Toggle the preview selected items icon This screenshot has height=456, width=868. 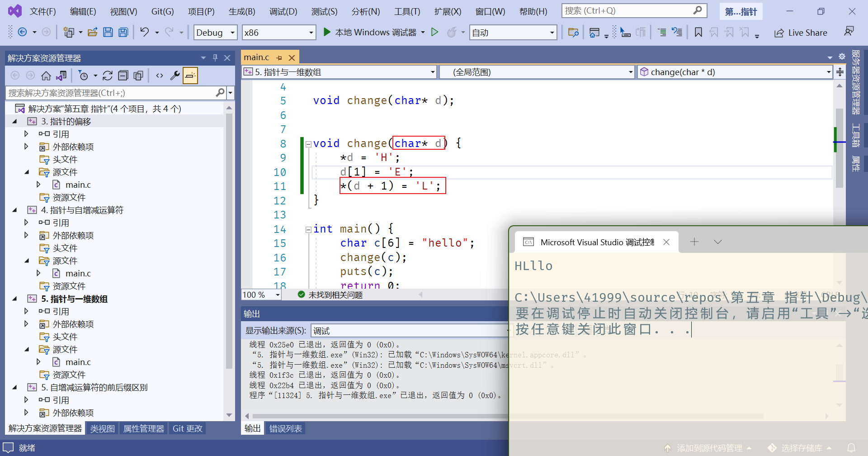[x=190, y=76]
